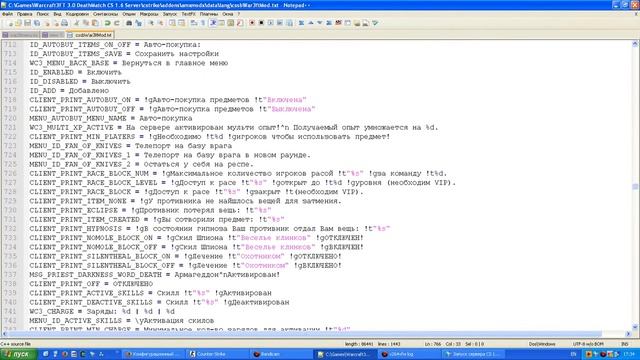Click the INS indicator in the status bar
Image resolution: width=640 pixels, height=360 pixels.
click(624, 344)
